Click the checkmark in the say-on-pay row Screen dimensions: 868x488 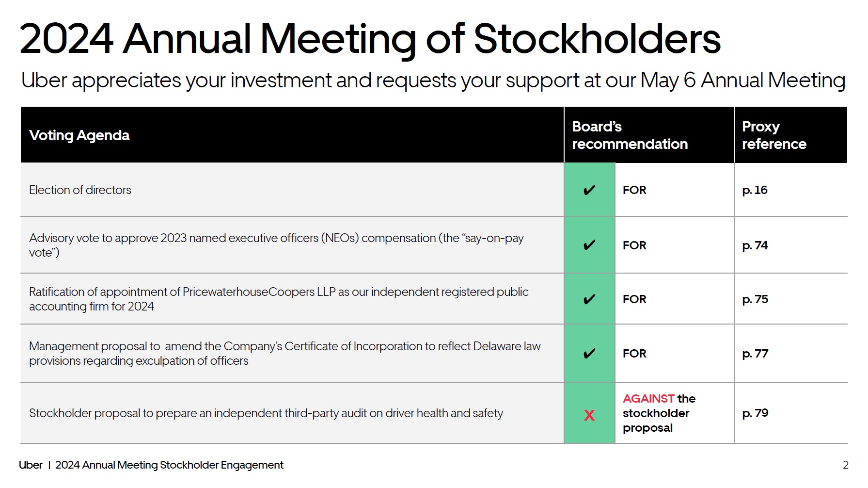(x=589, y=245)
